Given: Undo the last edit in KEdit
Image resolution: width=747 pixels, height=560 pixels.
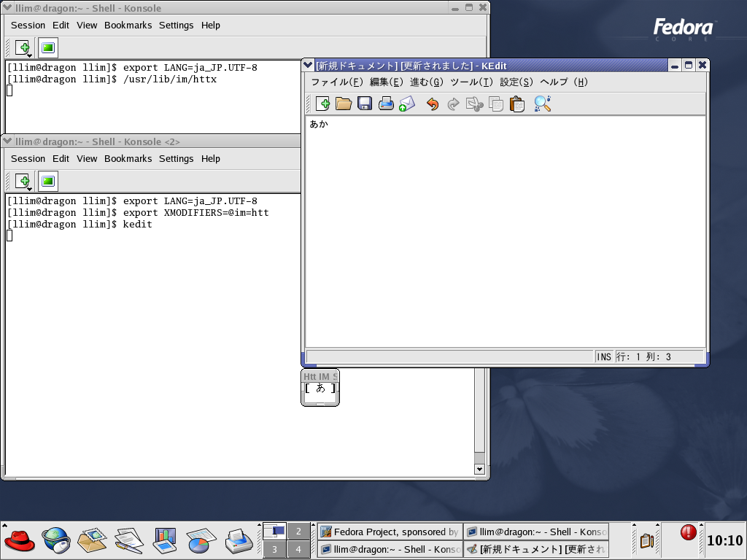Looking at the screenshot, I should coord(432,104).
